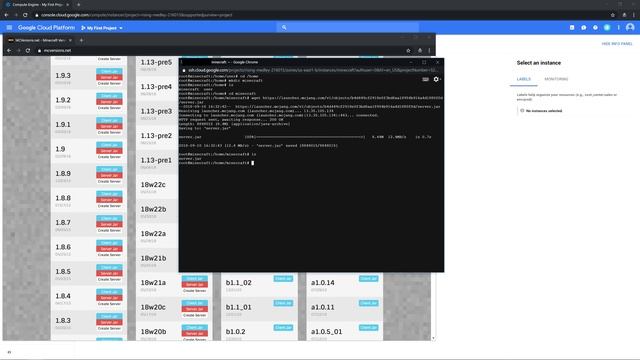Image resolution: width=640 pixels, height=360 pixels.
Task: Click the 18w22a snapshot label
Action: click(x=153, y=233)
